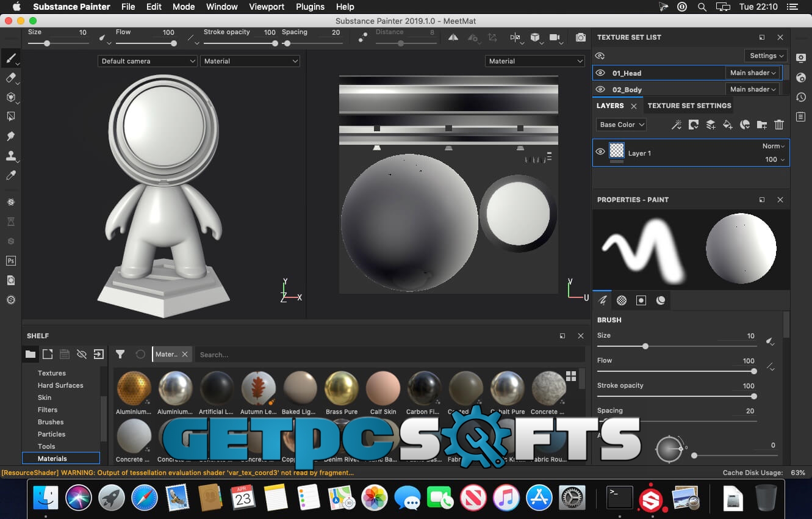Add a new paint layer
The height and width of the screenshot is (519, 812).
pos(711,125)
